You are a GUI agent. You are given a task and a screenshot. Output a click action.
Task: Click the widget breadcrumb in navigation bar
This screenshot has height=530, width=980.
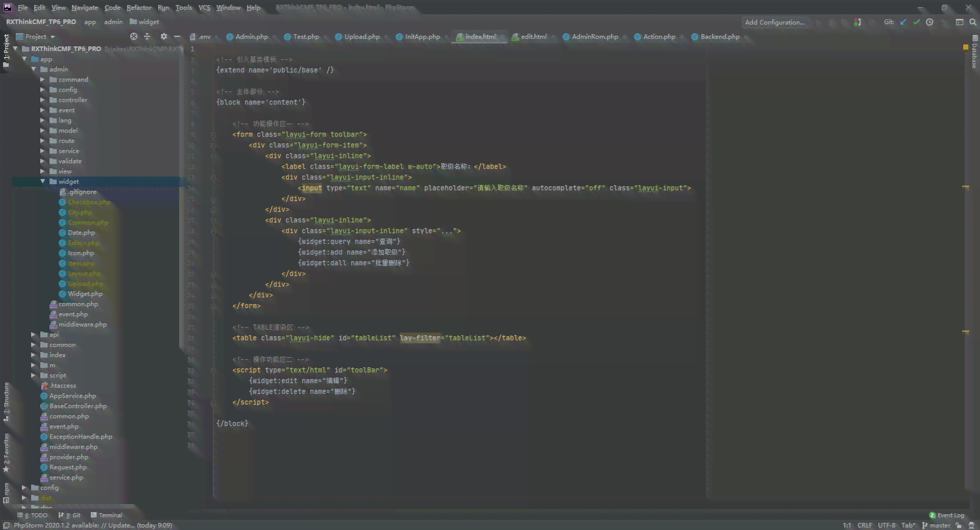click(x=144, y=22)
